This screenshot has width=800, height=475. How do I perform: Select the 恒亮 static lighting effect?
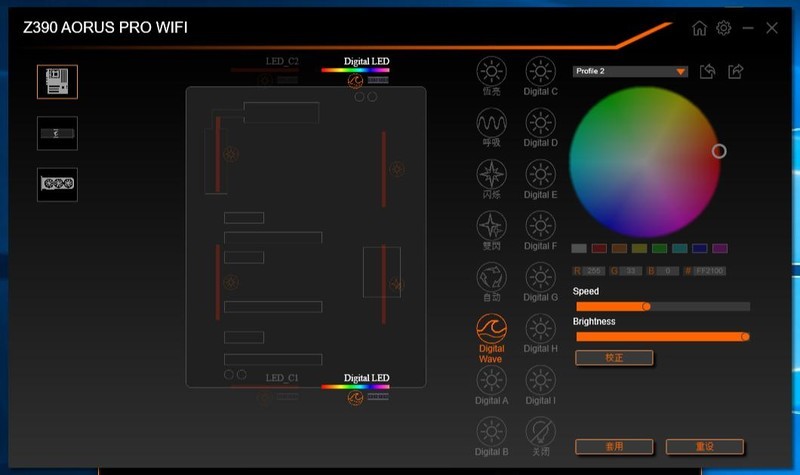coord(491,71)
